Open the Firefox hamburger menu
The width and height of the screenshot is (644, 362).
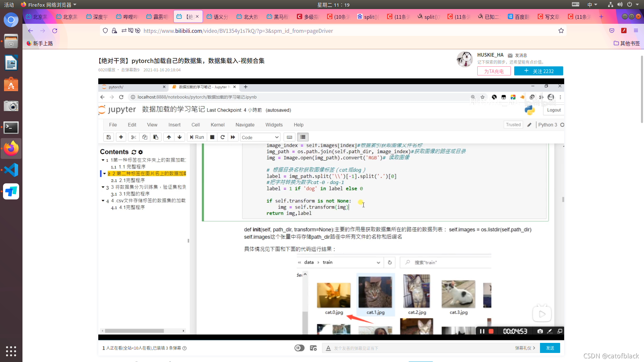[636, 31]
